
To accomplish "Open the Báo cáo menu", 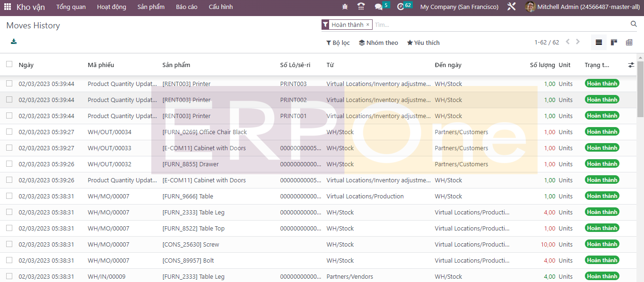I will [x=187, y=7].
